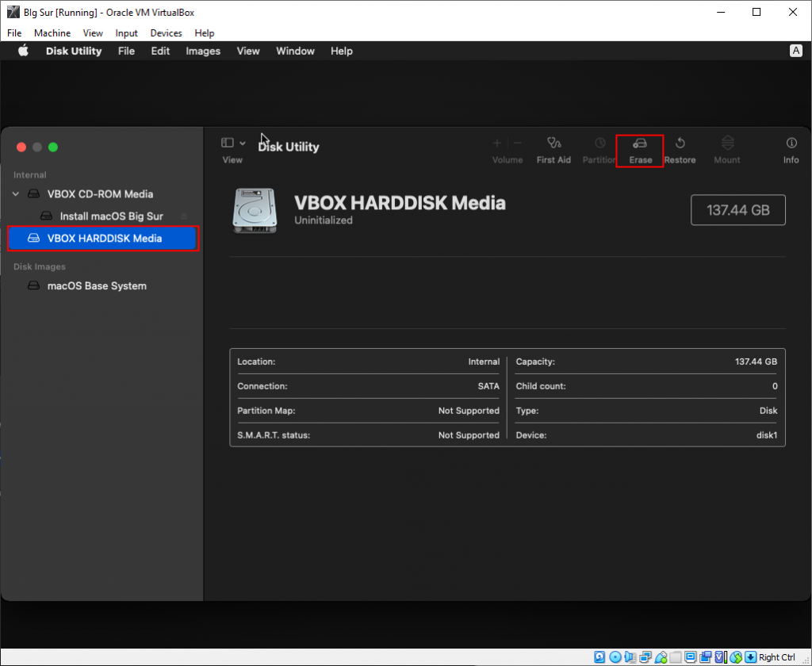Select macOS Base System disk image
Image resolution: width=812 pixels, height=666 pixels.
tap(96, 286)
